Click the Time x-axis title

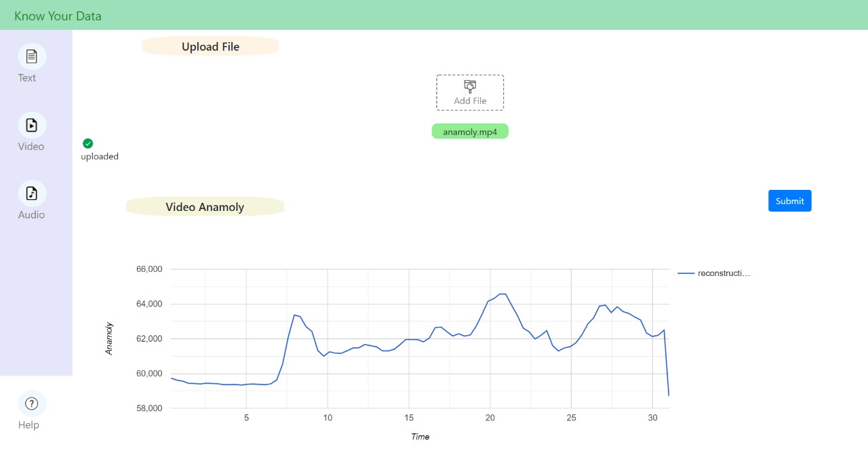point(420,437)
